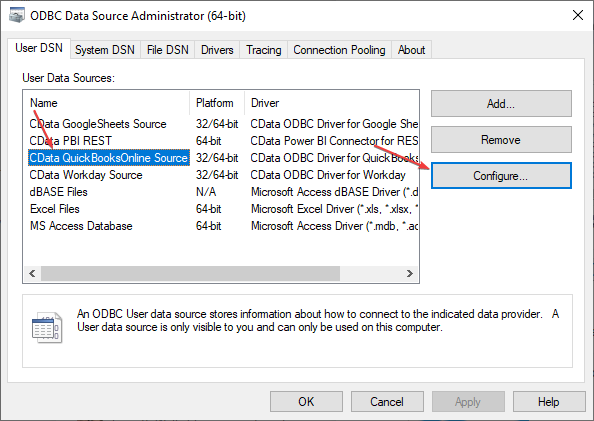
Task: Click Configure... for the selected source
Action: pyautogui.click(x=501, y=176)
